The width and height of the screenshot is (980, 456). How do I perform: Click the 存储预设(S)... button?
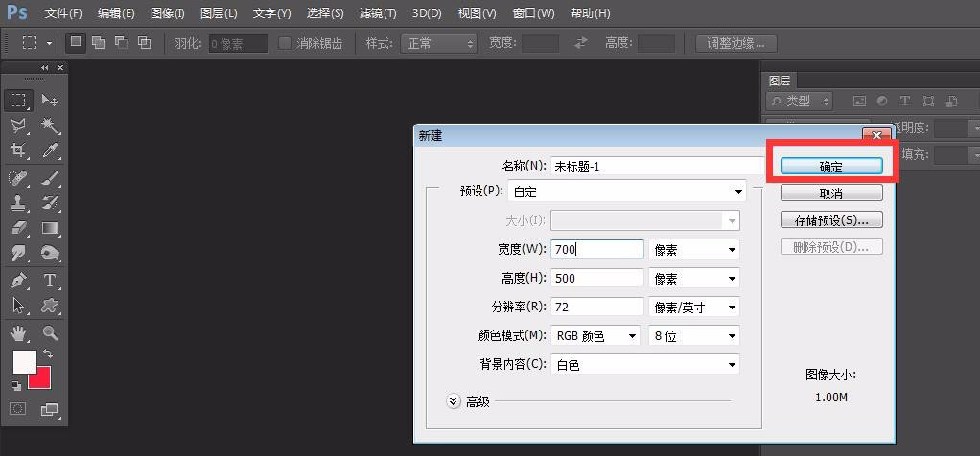(x=831, y=220)
